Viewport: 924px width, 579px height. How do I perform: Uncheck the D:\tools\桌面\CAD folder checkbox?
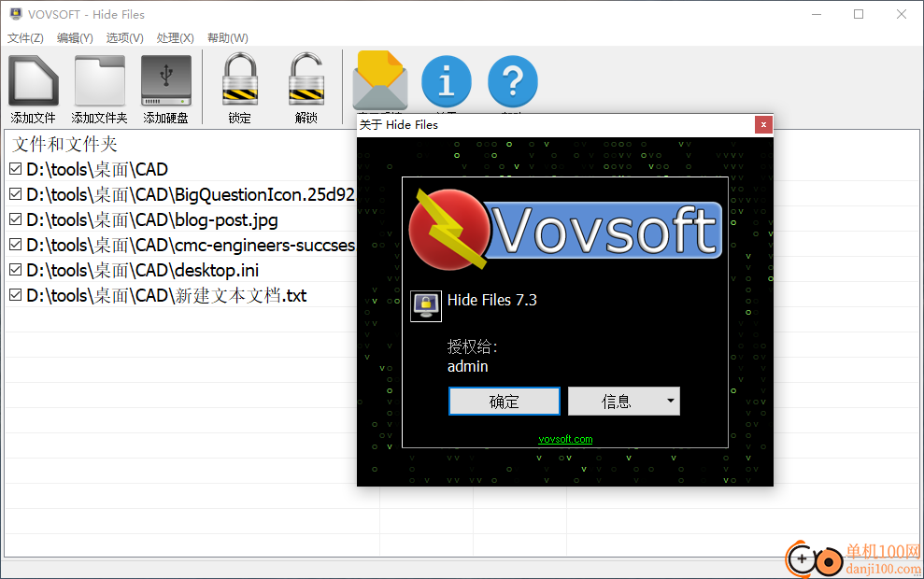(15, 169)
